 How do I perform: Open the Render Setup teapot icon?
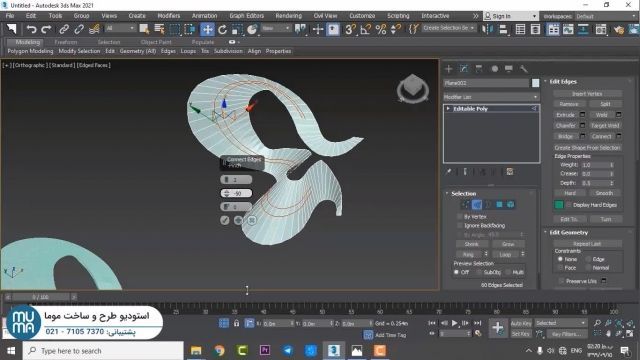pyautogui.click(x=619, y=29)
